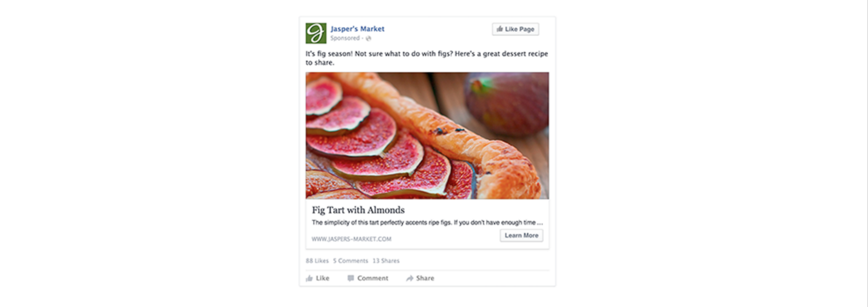
Task: Select the Comment action label
Action: 372,278
